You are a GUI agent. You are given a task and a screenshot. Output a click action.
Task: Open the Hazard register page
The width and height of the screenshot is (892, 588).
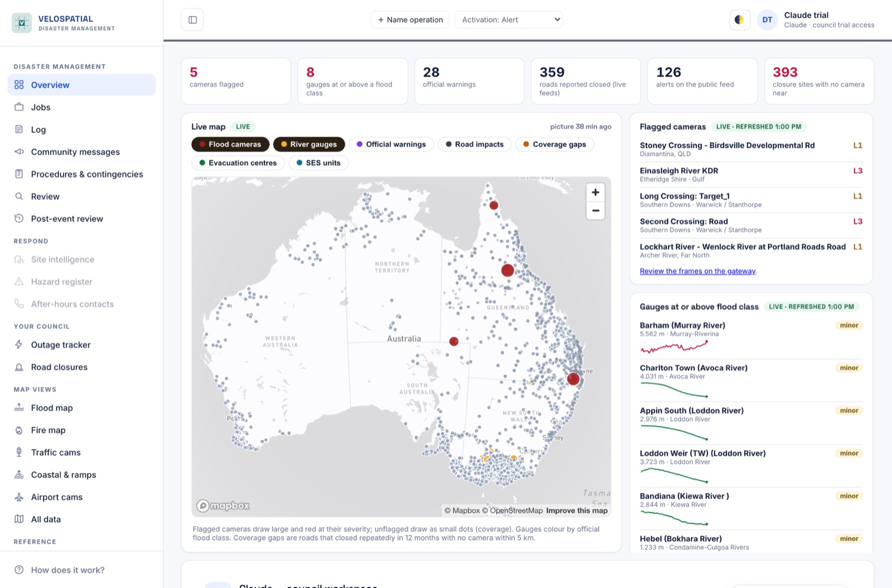coord(81,281)
